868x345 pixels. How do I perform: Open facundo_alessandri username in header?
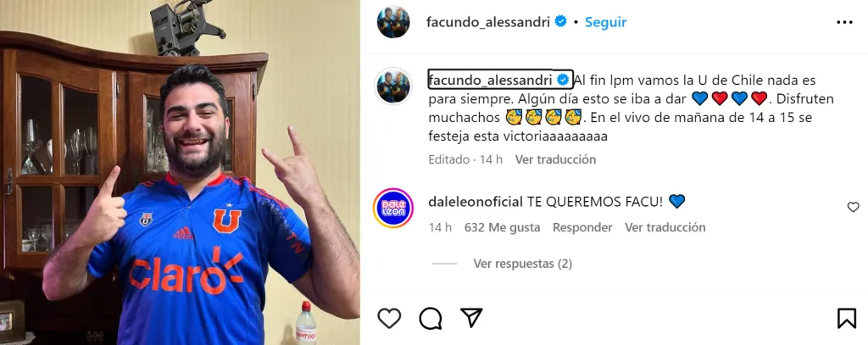pos(488,22)
